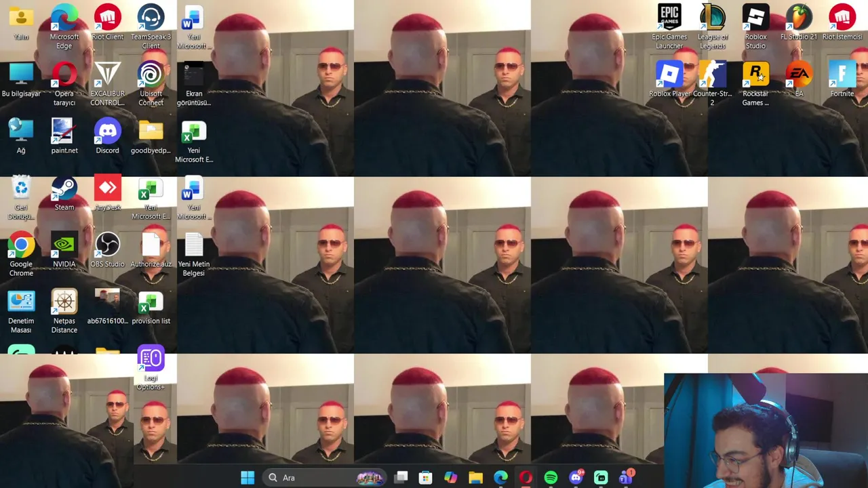Switch to Opera in the taskbar
This screenshot has width=868, height=488.
coord(526,478)
